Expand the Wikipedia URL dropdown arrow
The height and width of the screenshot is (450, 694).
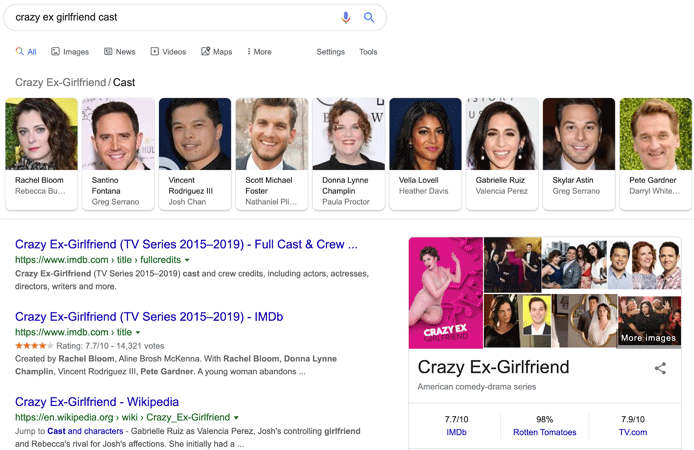click(236, 418)
